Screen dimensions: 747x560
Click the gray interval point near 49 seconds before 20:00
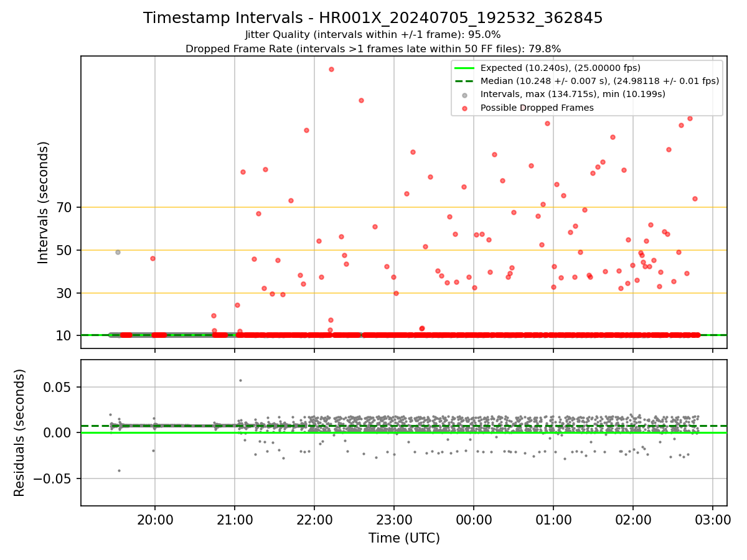coord(118,252)
